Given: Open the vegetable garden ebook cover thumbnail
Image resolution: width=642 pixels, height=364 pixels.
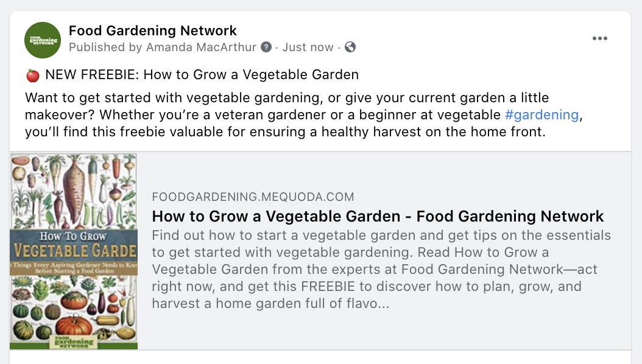Looking at the screenshot, I should (74, 251).
